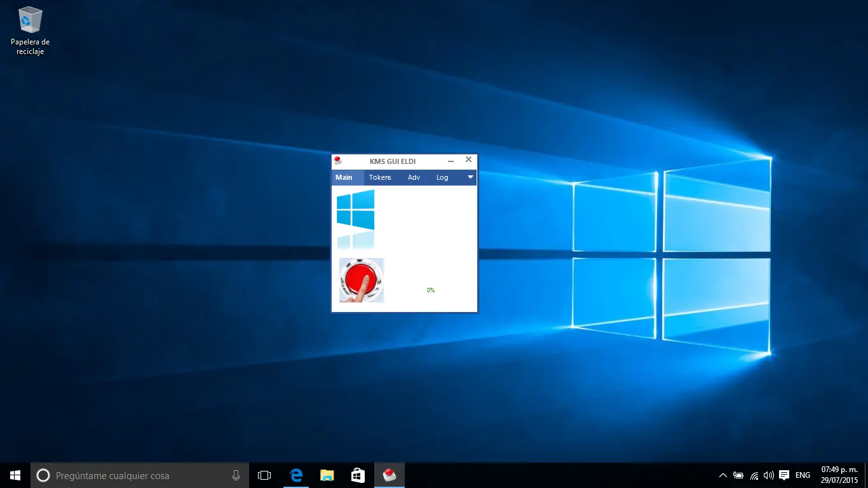The width and height of the screenshot is (868, 488).
Task: Open File Explorer from the taskbar
Action: point(327,475)
